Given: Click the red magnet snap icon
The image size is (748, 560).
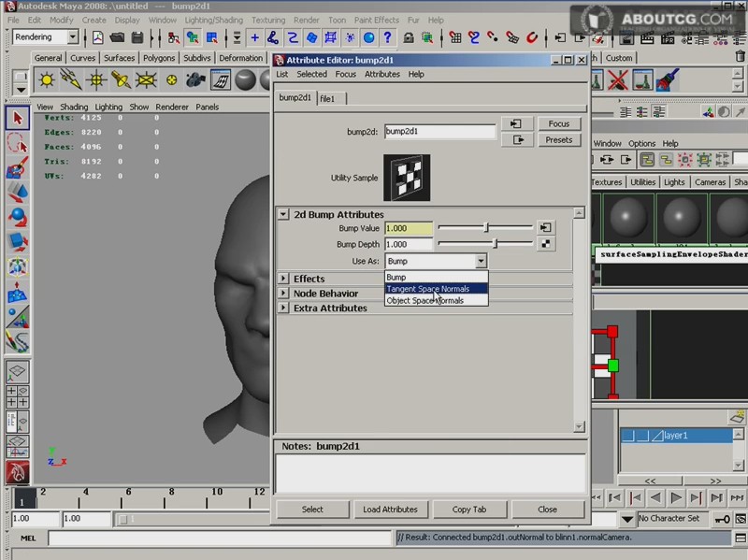Looking at the screenshot, I should 532,37.
